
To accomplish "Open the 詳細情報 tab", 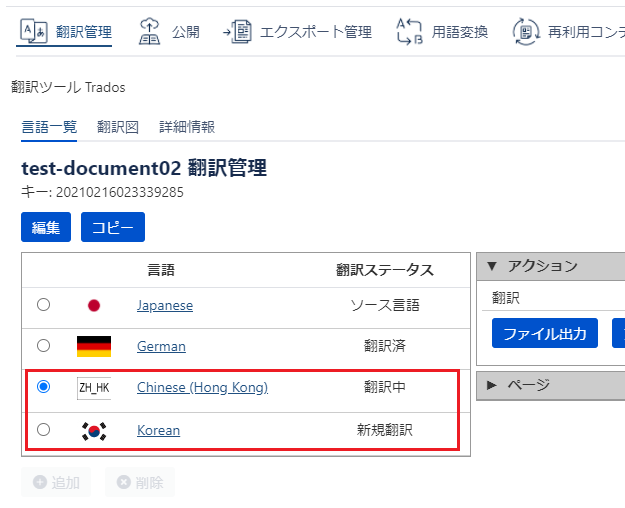I will click(x=187, y=127).
